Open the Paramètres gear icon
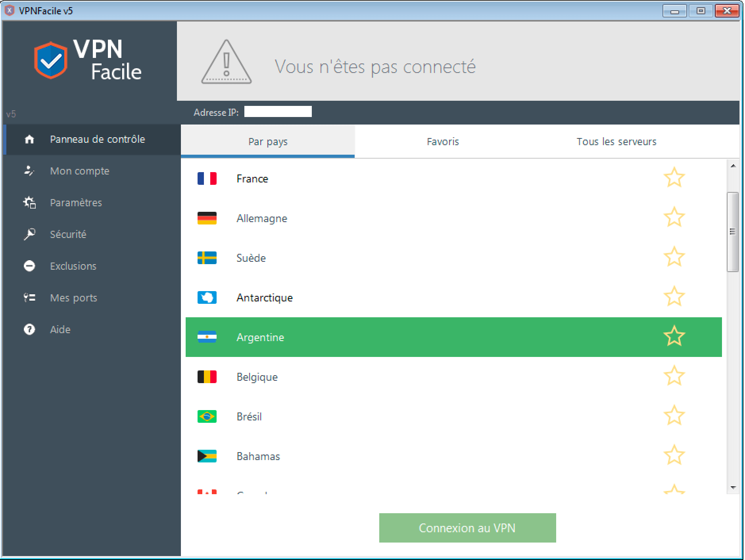The width and height of the screenshot is (745, 560). [x=29, y=203]
